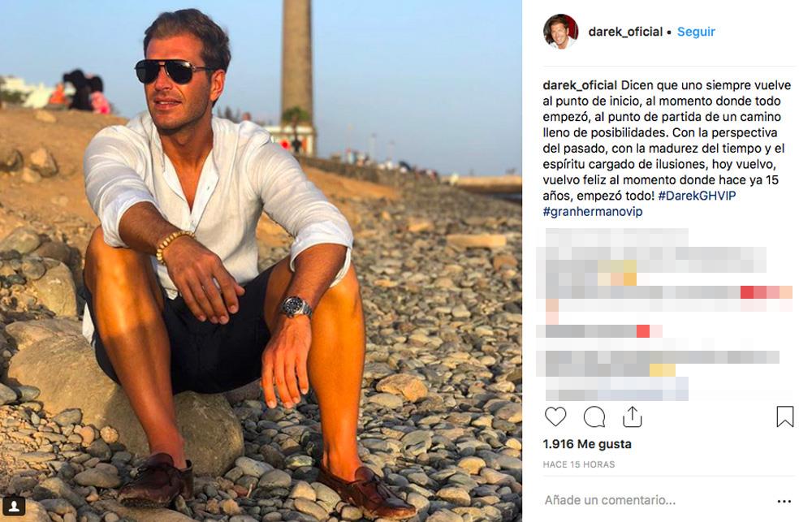Image resolution: width=812 pixels, height=522 pixels.
Task: Click the beach photo of the seated man
Action: [x=260, y=260]
